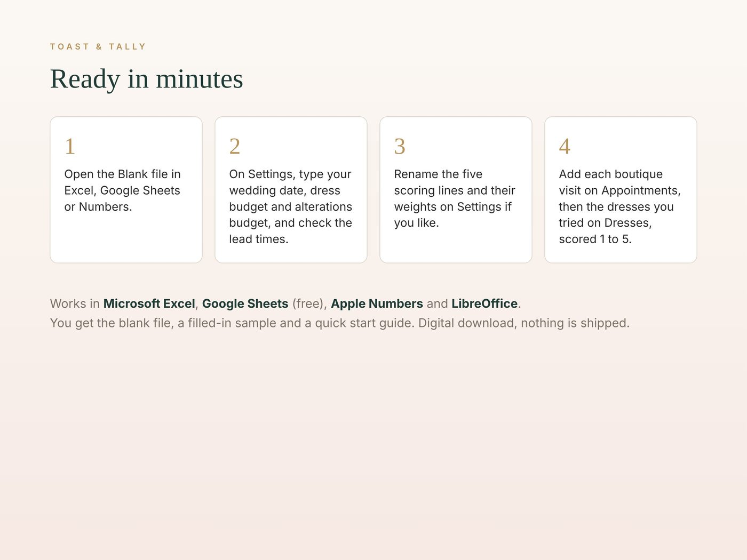Select the "On Settings, type your wedding date" text
Viewport: 747px width, 560px height.
click(291, 206)
